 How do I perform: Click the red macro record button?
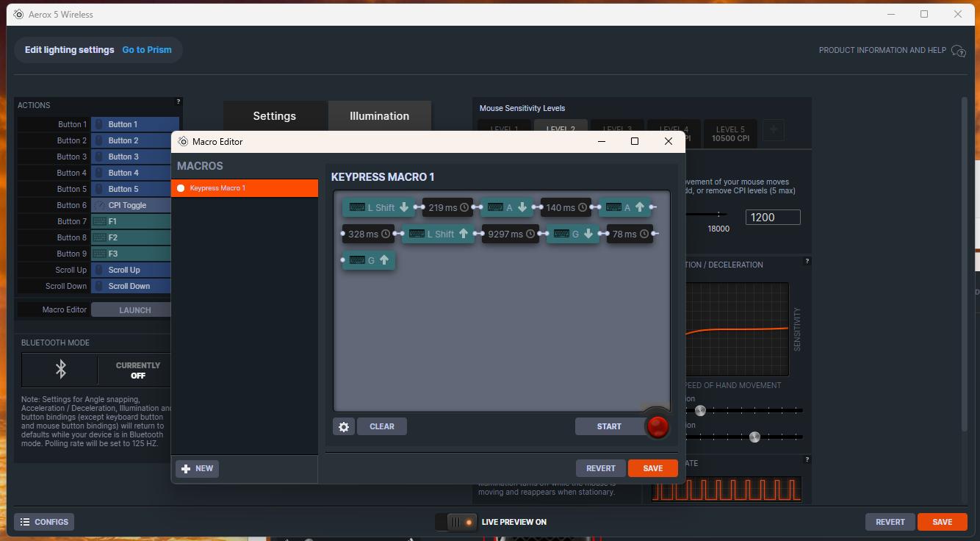coord(657,426)
